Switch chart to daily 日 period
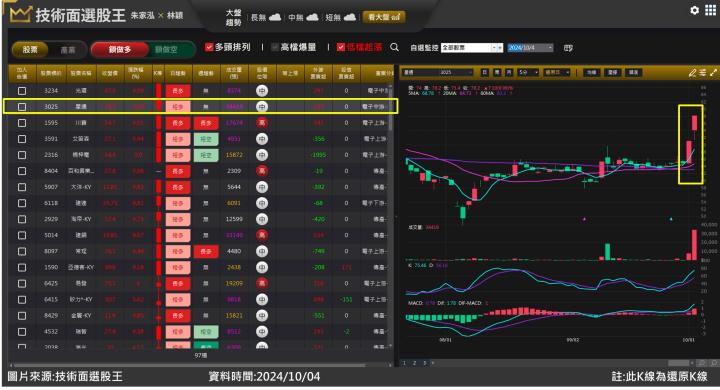Screen dimensions: 720x390 [x=485, y=73]
